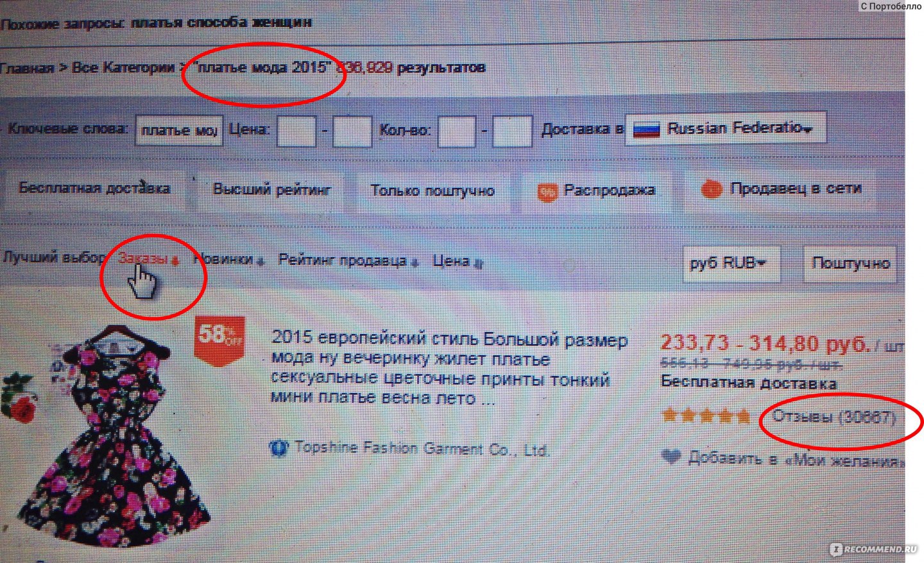924x563 pixels.
Task: Toggle the Только поштучно filter
Action: tap(432, 191)
